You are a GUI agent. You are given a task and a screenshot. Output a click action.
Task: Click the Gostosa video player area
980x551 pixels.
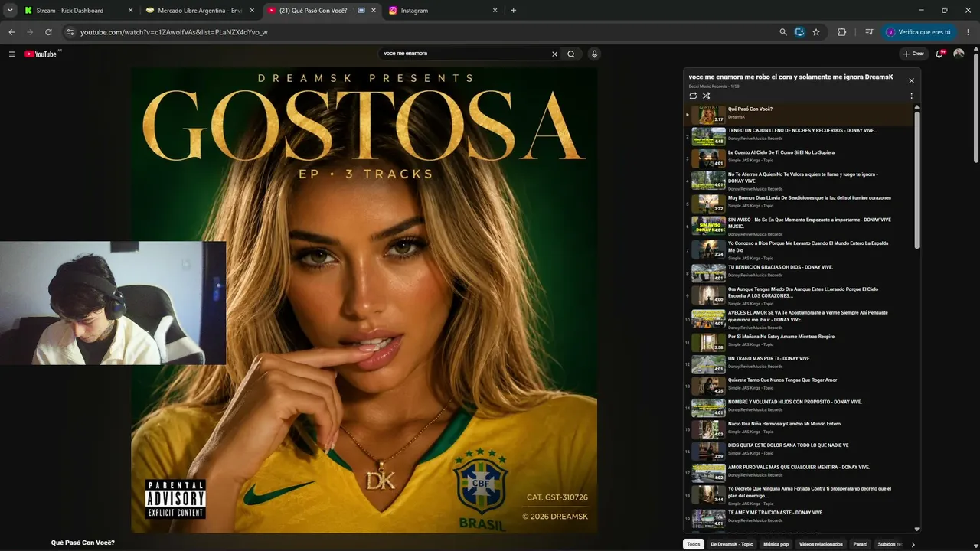[x=364, y=300]
